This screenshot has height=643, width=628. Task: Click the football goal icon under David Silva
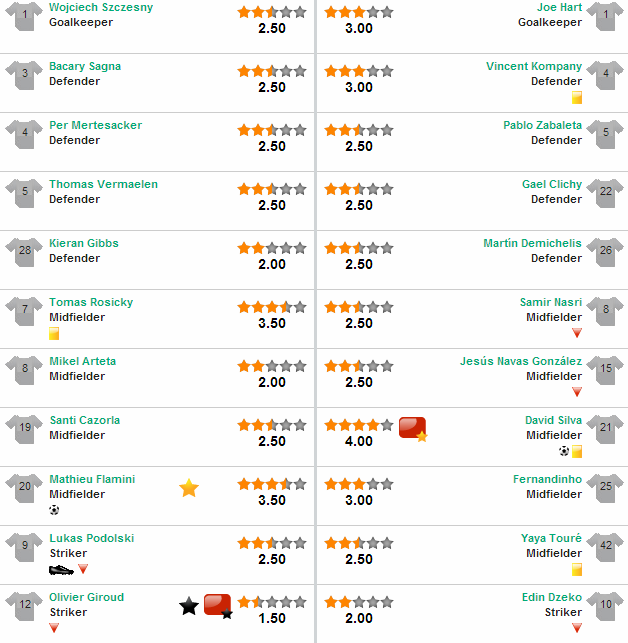[x=564, y=451]
